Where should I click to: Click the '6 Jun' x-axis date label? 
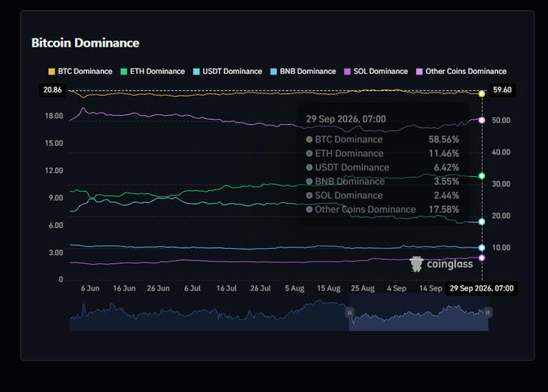click(x=90, y=288)
